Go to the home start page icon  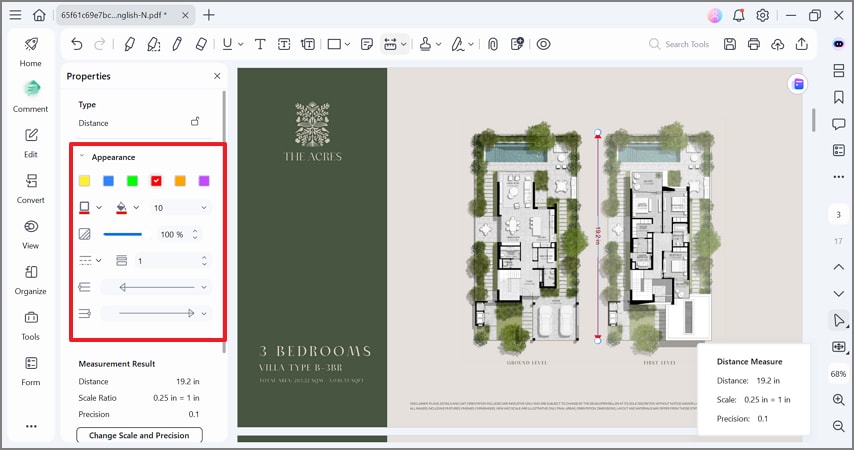(x=39, y=15)
